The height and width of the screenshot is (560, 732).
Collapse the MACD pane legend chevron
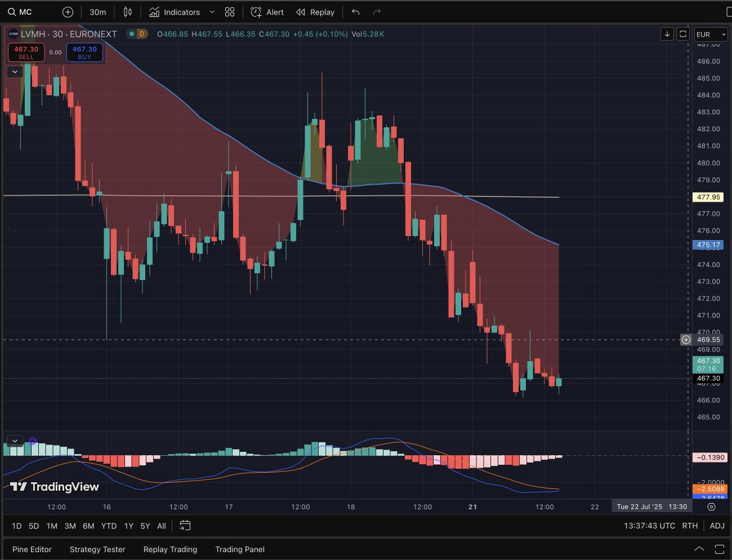click(14, 440)
